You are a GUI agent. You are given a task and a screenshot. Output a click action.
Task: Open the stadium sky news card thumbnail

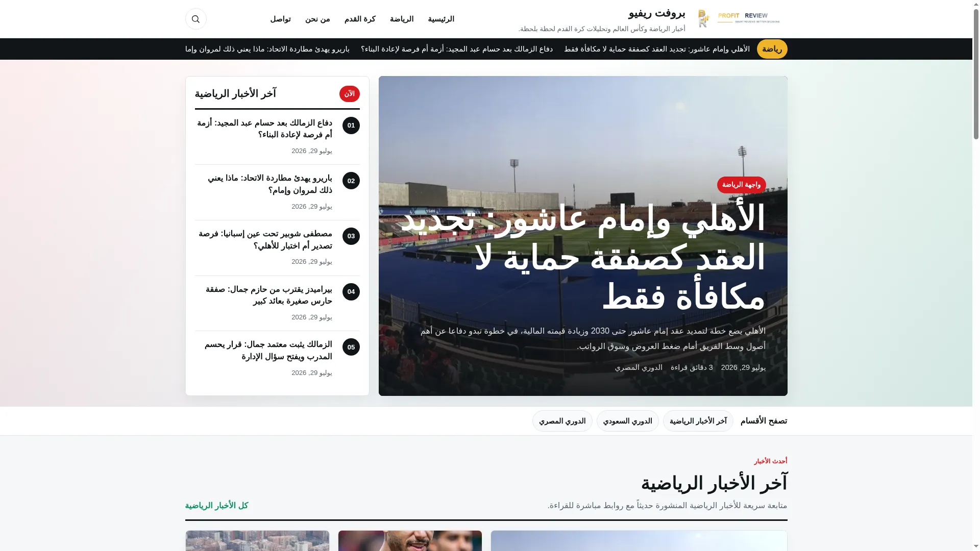(639, 541)
